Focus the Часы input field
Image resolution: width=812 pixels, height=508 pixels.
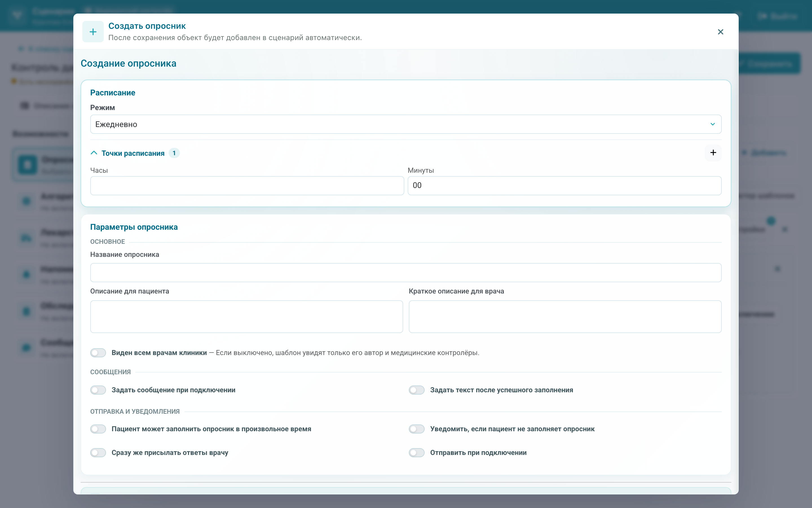point(247,185)
